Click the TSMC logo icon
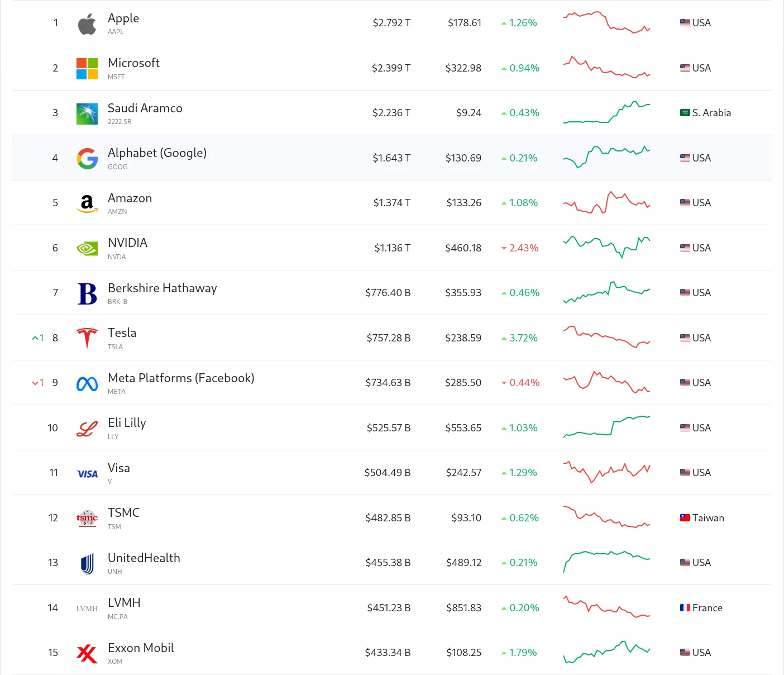The width and height of the screenshot is (784, 675). [x=87, y=519]
